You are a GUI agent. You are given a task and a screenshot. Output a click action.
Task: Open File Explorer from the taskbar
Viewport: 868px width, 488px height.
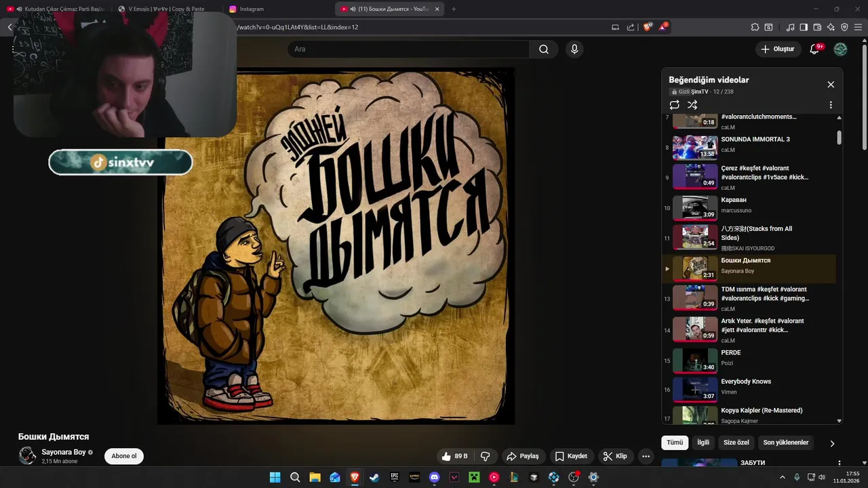(x=315, y=477)
